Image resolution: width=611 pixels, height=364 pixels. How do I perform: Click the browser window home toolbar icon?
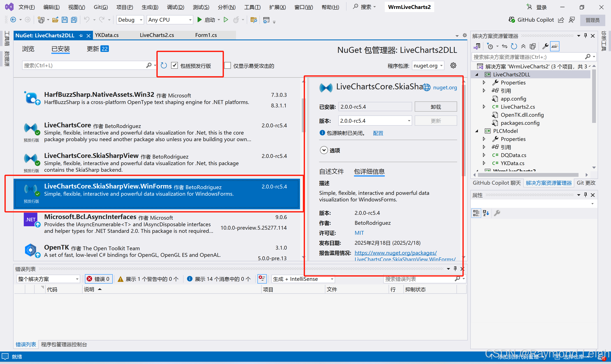click(x=266, y=20)
